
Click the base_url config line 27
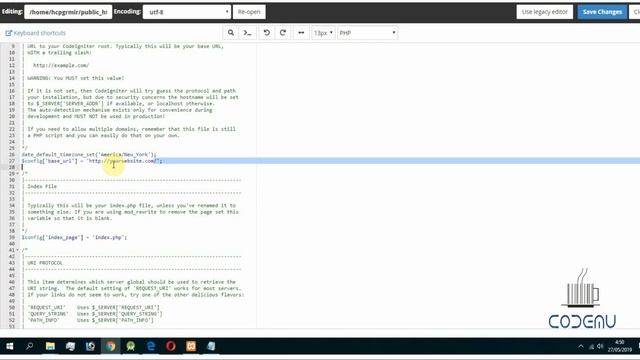[x=92, y=161]
